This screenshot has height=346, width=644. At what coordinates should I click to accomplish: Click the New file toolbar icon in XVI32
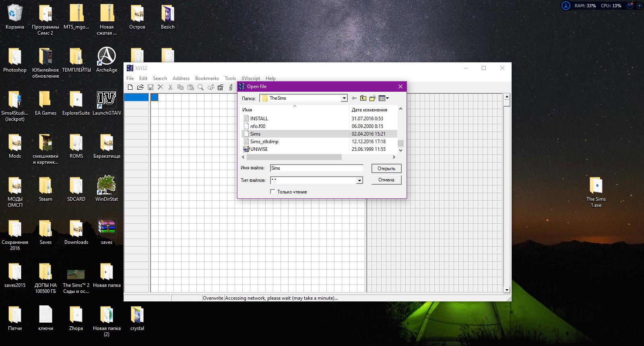coord(130,87)
